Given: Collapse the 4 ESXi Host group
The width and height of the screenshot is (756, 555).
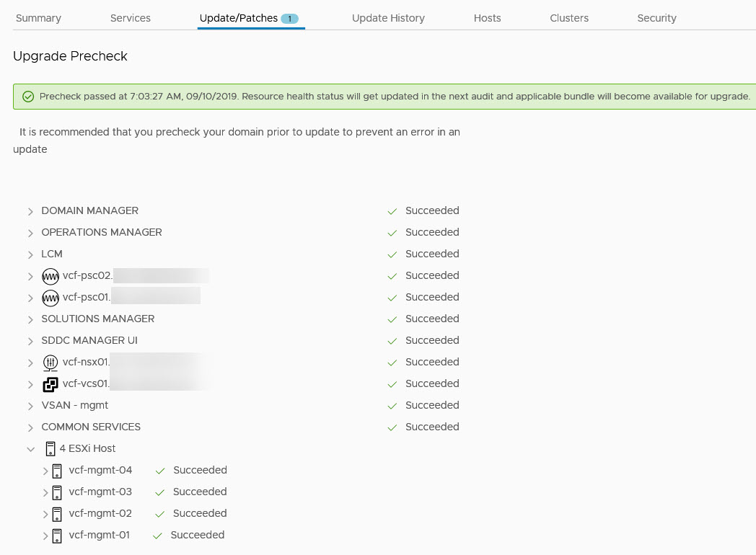Looking at the screenshot, I should 30,449.
